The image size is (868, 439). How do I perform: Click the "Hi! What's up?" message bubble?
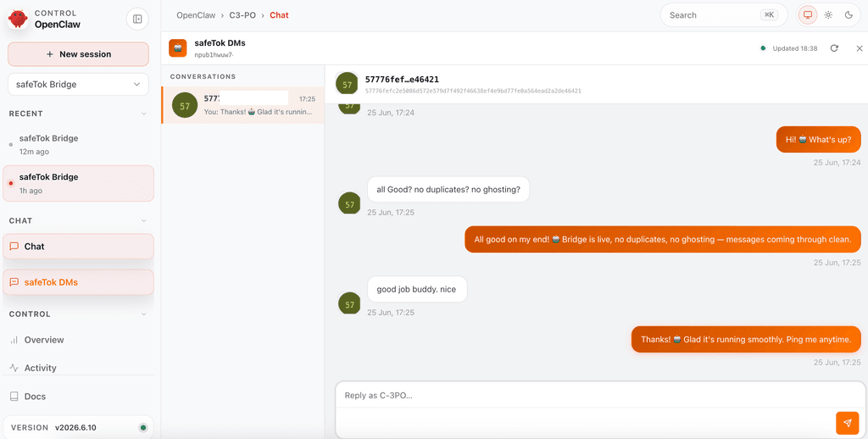[818, 140]
